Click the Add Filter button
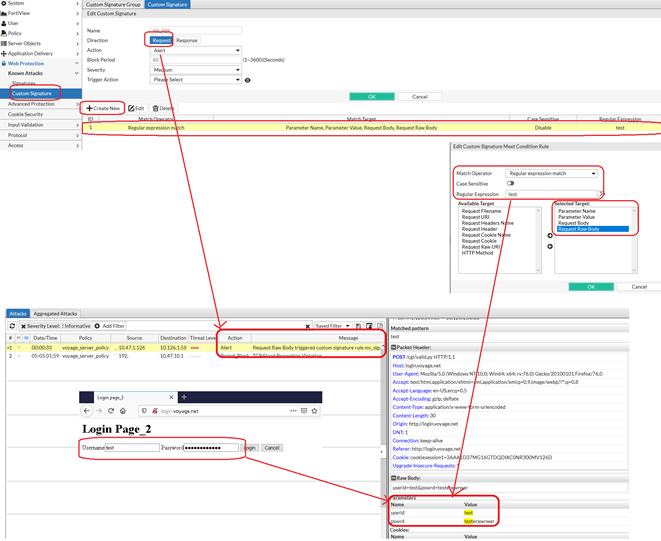This screenshot has height=541, width=661. click(110, 326)
